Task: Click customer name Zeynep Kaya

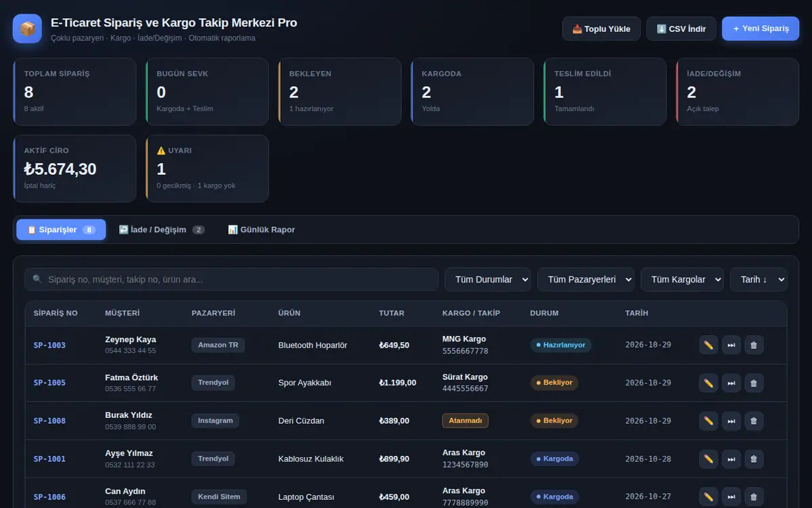Action: [x=131, y=339]
